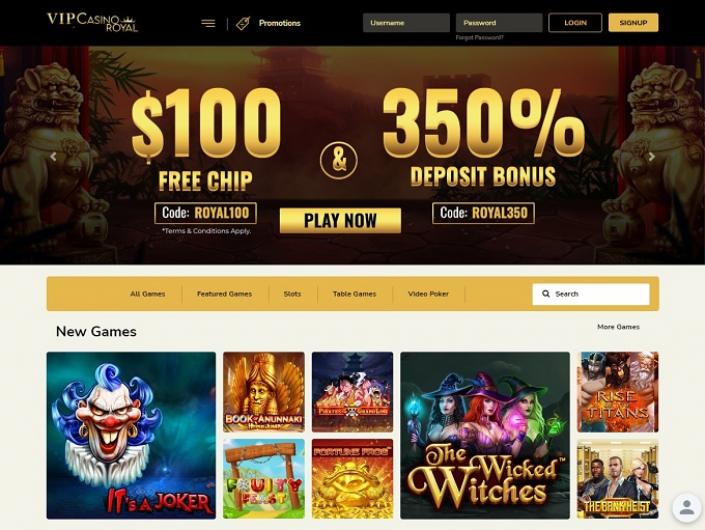This screenshot has height=530, width=705.
Task: Select the All Games tab
Action: click(147, 294)
